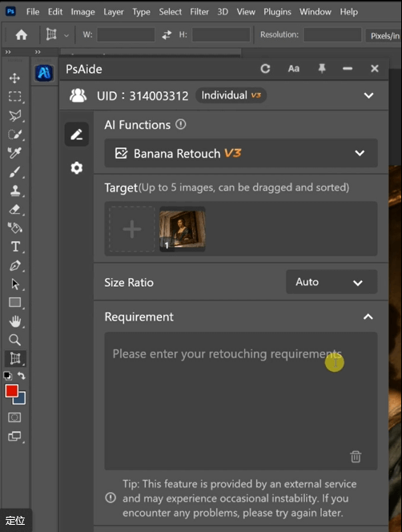
Task: Expand the collapsed toolbar arrows
Action: coord(8,52)
